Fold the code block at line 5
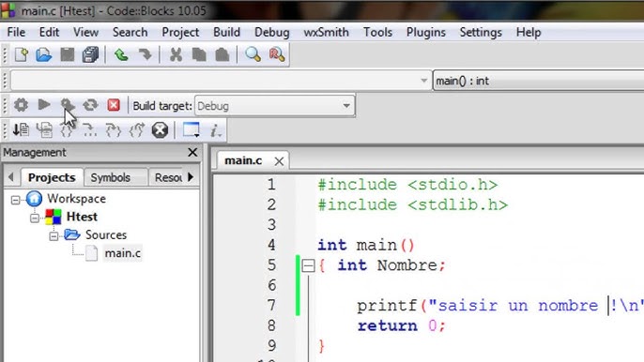Viewport: 644px width, 362px height. (x=309, y=265)
